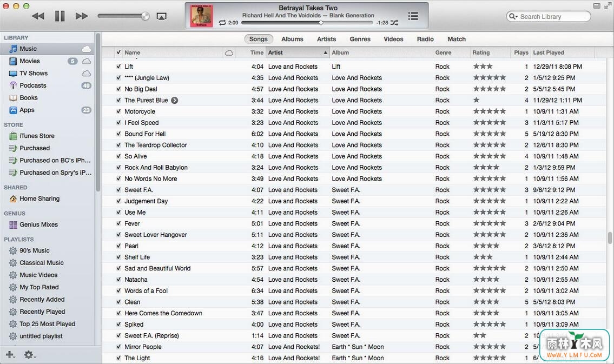Click the Blank Generation album artwork
The image size is (614, 364).
point(201,16)
